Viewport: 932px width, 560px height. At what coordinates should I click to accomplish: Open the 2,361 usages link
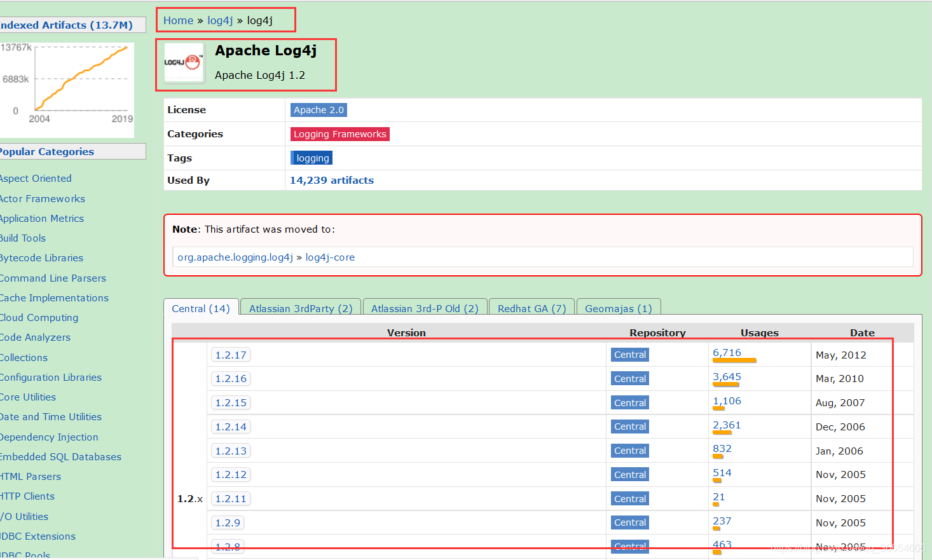tap(727, 425)
